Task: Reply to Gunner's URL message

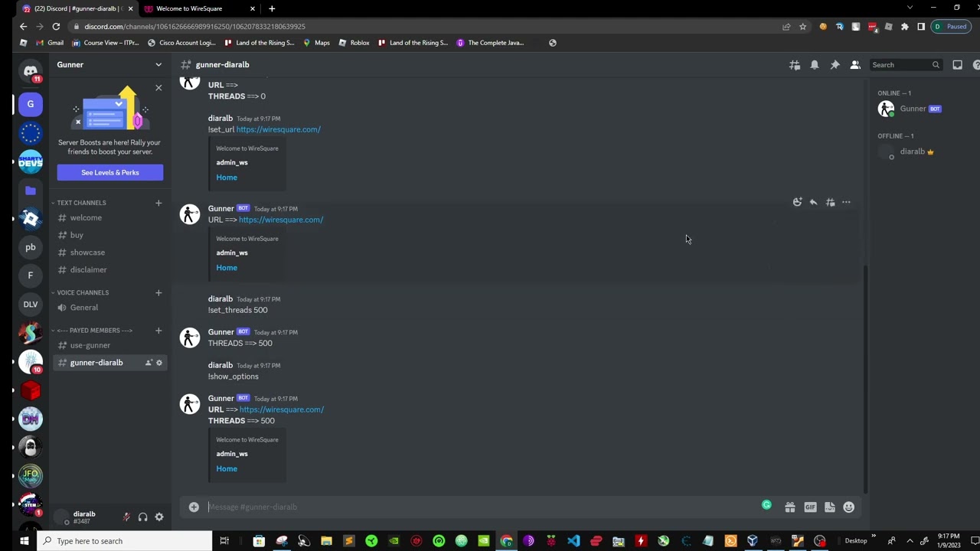Action: tap(813, 202)
